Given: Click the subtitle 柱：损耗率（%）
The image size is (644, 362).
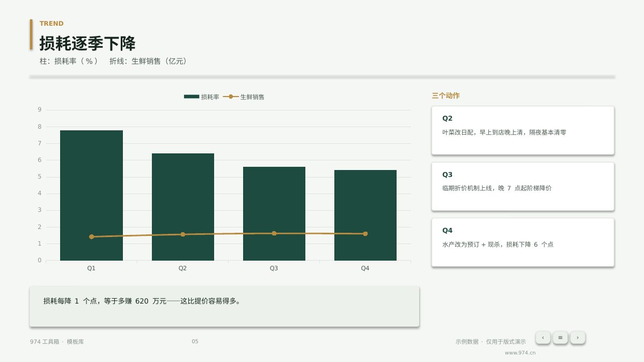Looking at the screenshot, I should [x=69, y=61].
